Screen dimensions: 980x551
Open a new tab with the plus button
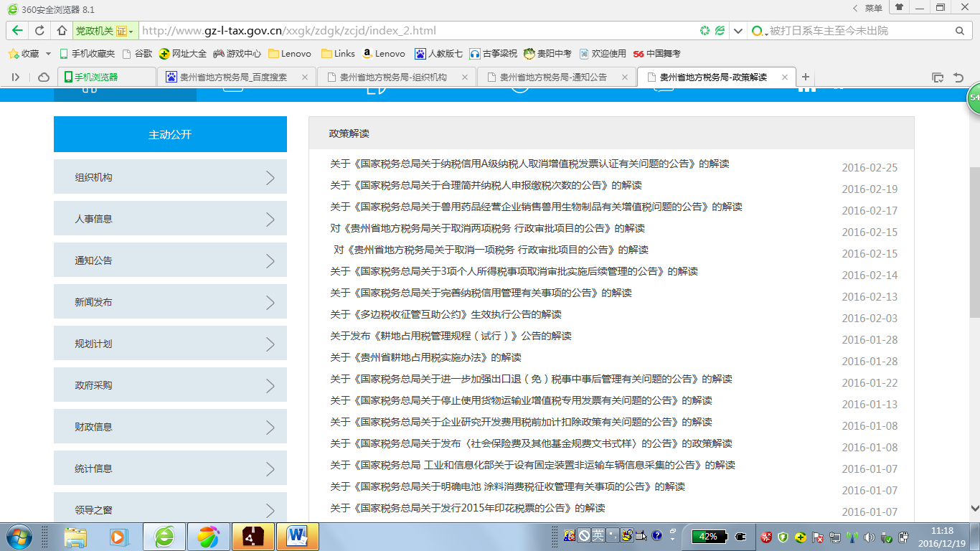tap(806, 77)
